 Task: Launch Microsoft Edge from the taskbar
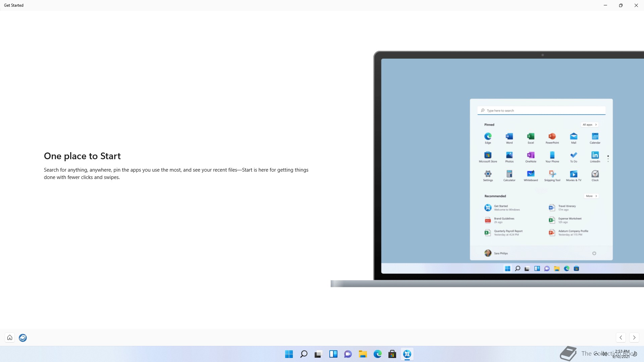[x=377, y=354]
